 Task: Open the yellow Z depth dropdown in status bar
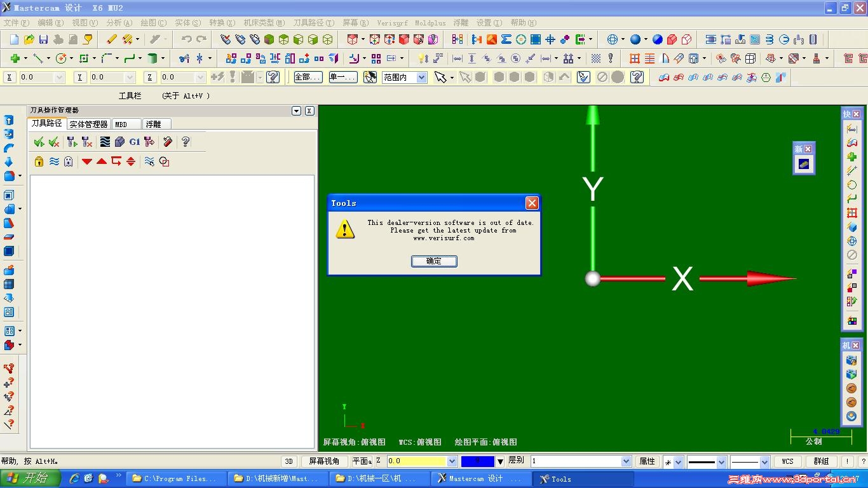tap(452, 461)
